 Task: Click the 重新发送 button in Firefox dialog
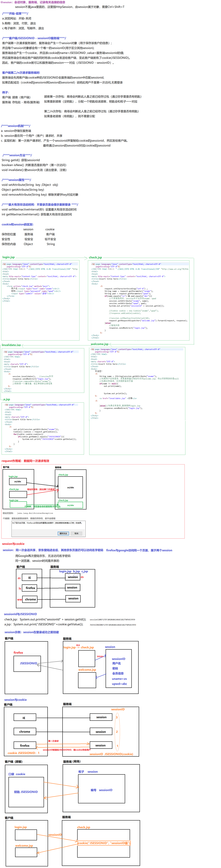(x=63, y=533)
